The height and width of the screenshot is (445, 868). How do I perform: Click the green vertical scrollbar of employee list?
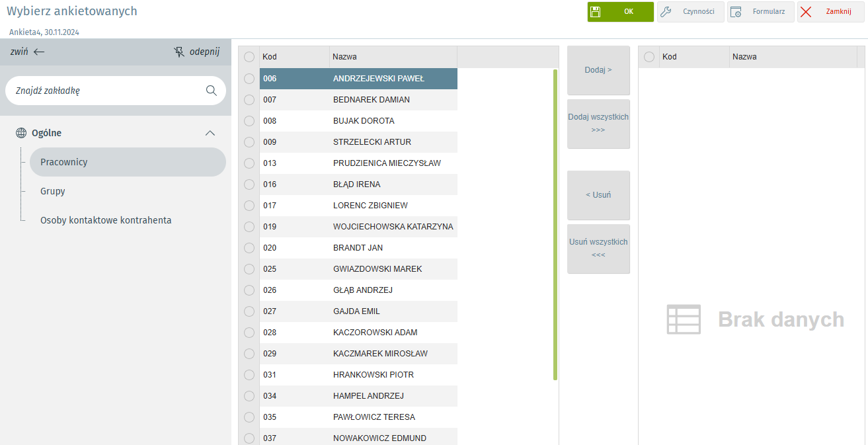point(555,225)
